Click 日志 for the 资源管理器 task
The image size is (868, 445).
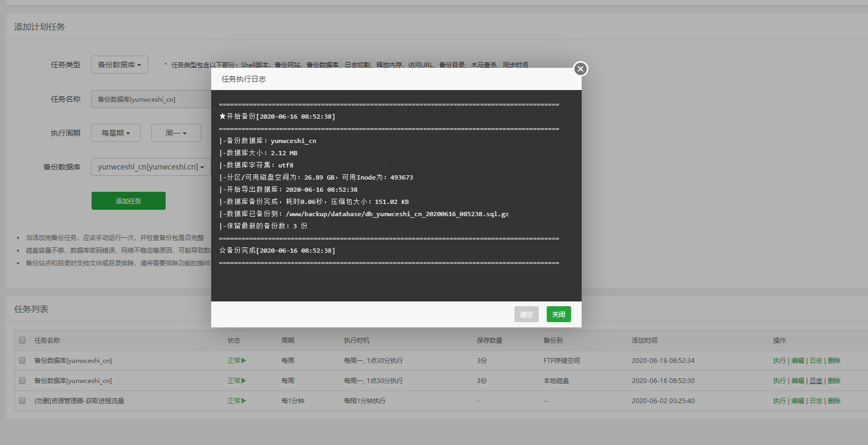(x=816, y=401)
